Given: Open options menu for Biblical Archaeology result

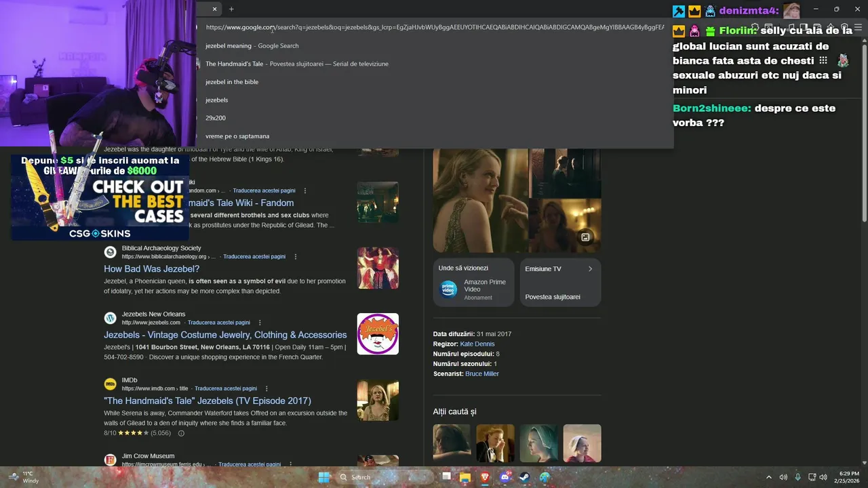Looking at the screenshot, I should (x=296, y=257).
